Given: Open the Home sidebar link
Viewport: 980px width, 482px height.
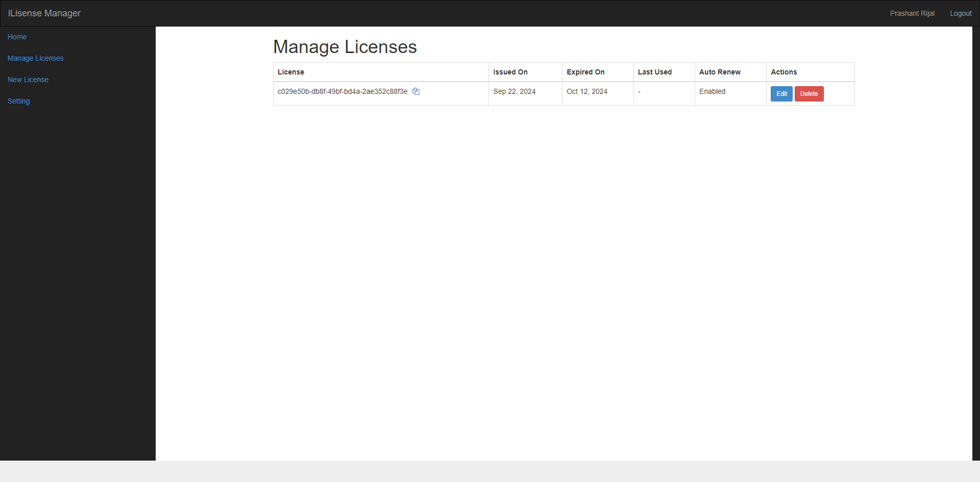Looking at the screenshot, I should tap(17, 37).
